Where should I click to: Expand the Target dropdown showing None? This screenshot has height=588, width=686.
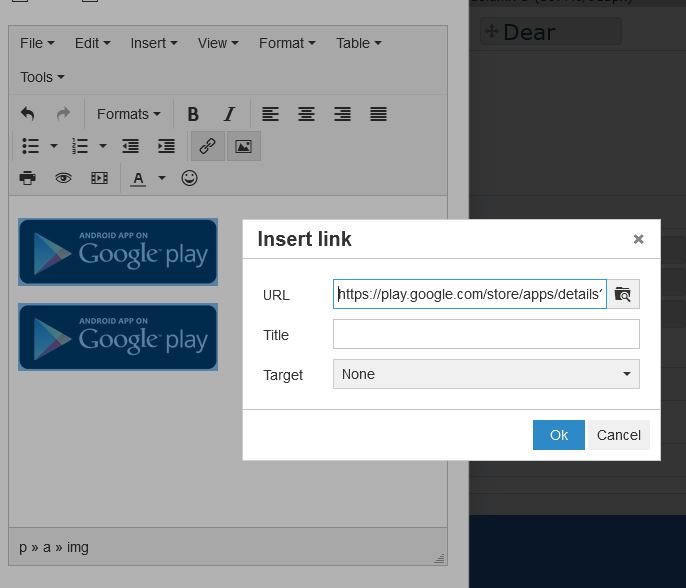(486, 374)
